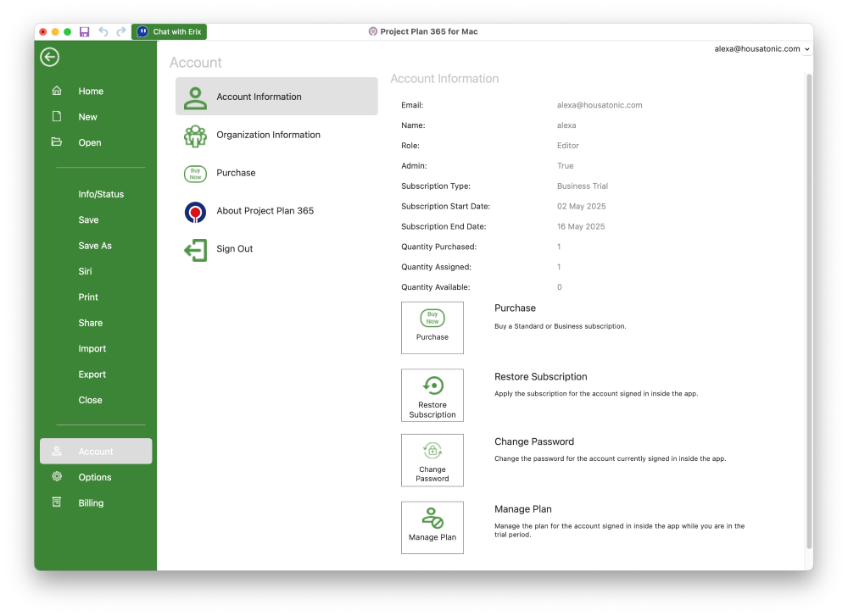848x616 pixels.
Task: Click the Home house icon
Action: (x=57, y=91)
